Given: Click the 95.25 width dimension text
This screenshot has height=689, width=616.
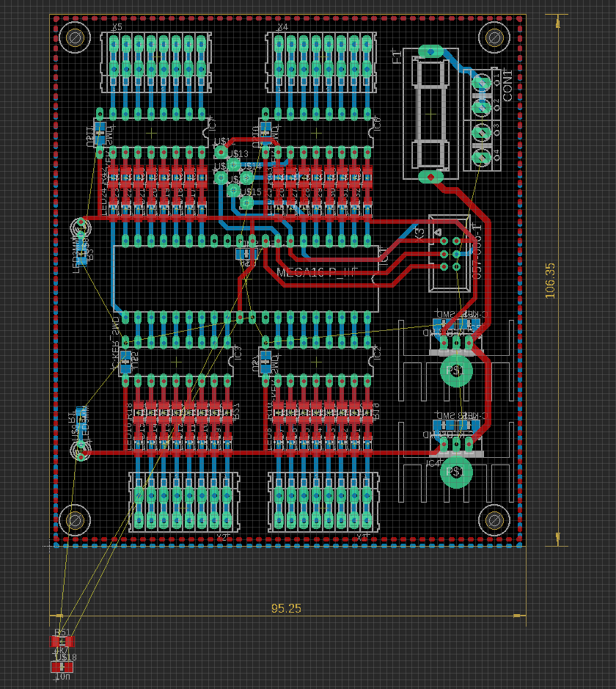Looking at the screenshot, I should click(x=286, y=608).
